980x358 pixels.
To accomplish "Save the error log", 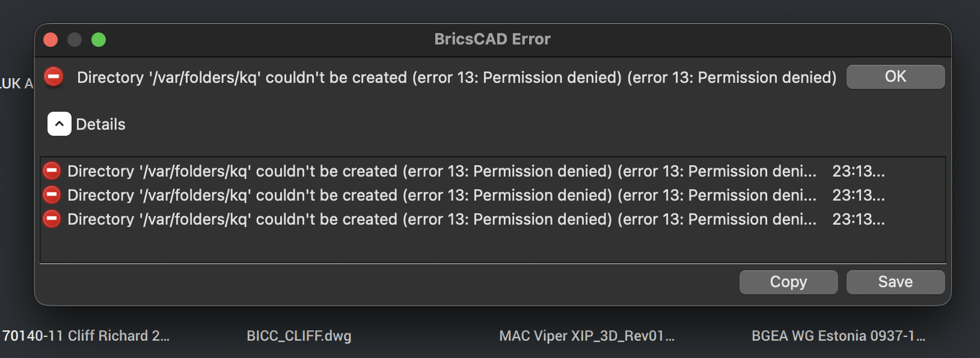I will pyautogui.click(x=895, y=282).
